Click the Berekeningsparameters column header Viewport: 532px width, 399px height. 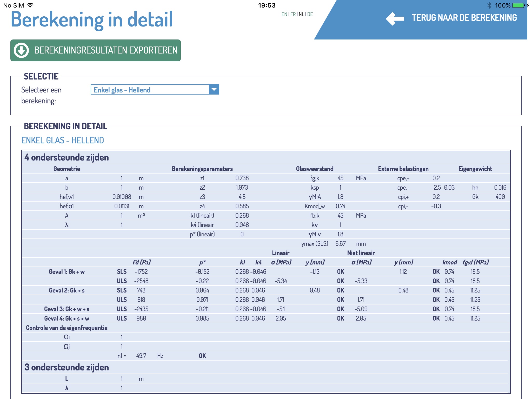tap(202, 169)
